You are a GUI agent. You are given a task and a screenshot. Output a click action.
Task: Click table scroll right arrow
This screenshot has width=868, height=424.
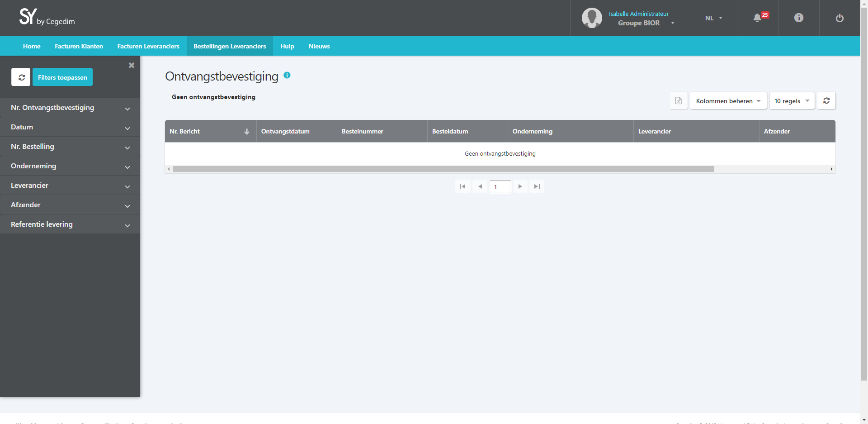pyautogui.click(x=831, y=169)
